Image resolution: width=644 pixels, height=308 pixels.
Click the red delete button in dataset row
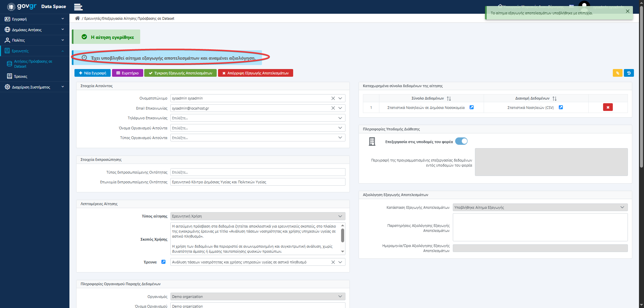pos(608,107)
